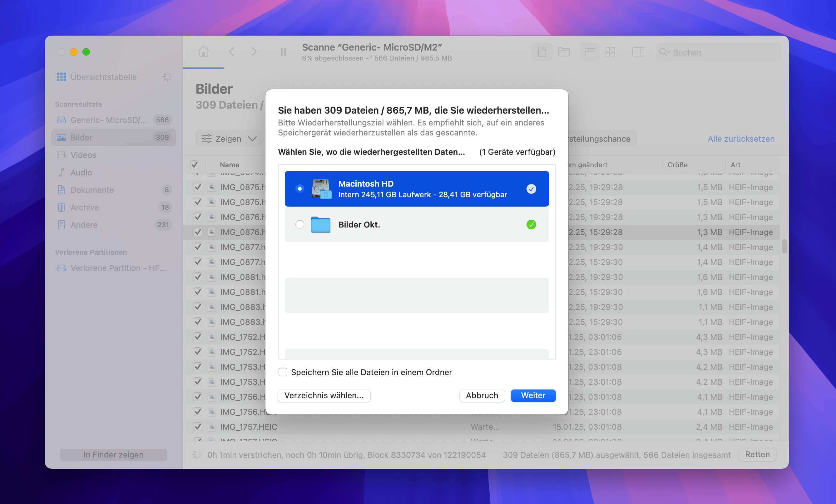
Task: Click IMG_1757.HEIC file name
Action: pyautogui.click(x=249, y=427)
